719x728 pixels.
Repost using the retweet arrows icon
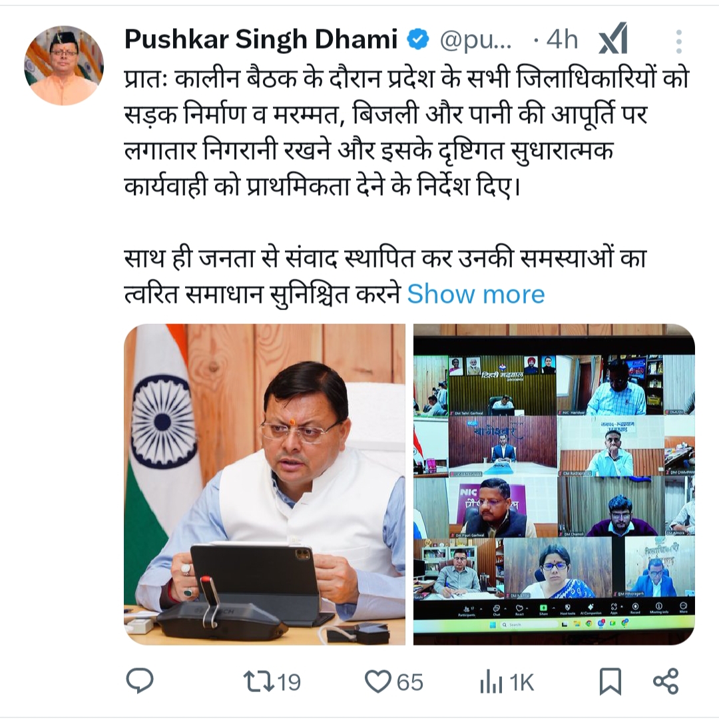point(259,681)
